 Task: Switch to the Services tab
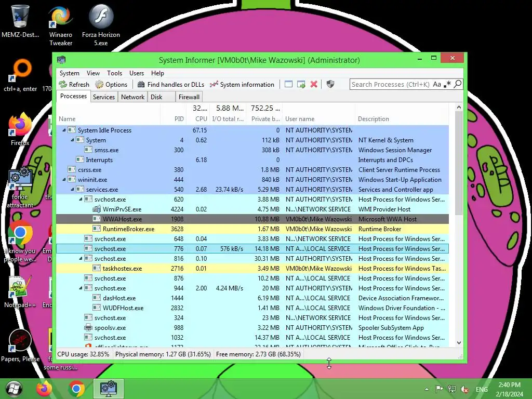(x=104, y=97)
